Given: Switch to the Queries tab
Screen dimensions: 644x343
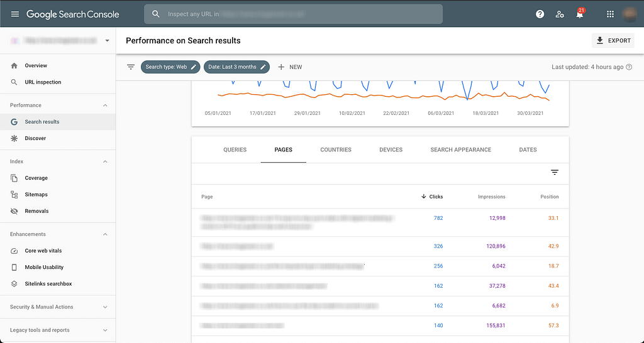Looking at the screenshot, I should (x=235, y=150).
